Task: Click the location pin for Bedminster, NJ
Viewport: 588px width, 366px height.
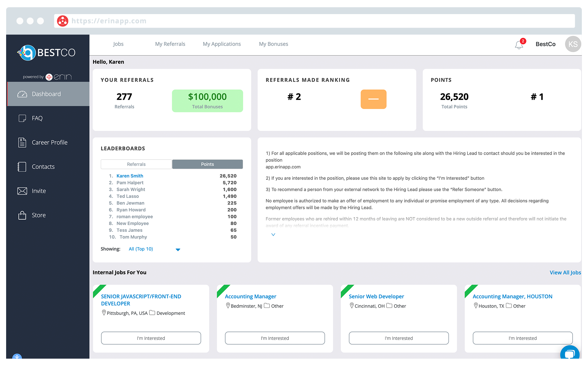Action: click(x=228, y=306)
